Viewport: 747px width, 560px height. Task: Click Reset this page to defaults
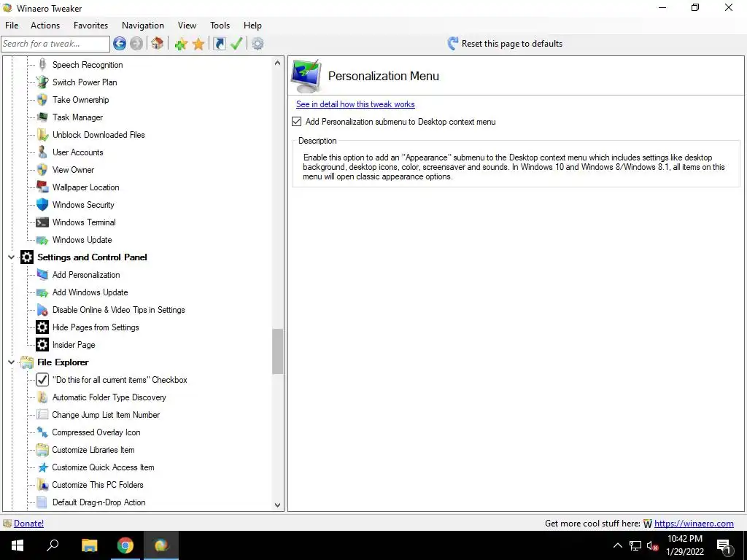point(505,44)
